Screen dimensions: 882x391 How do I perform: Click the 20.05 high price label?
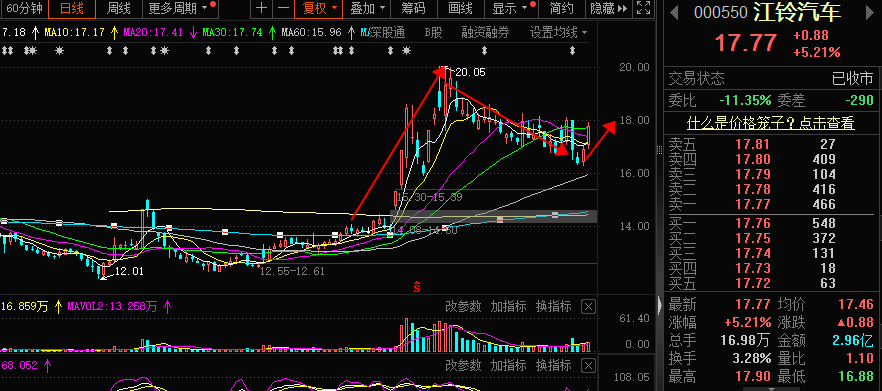pos(470,72)
